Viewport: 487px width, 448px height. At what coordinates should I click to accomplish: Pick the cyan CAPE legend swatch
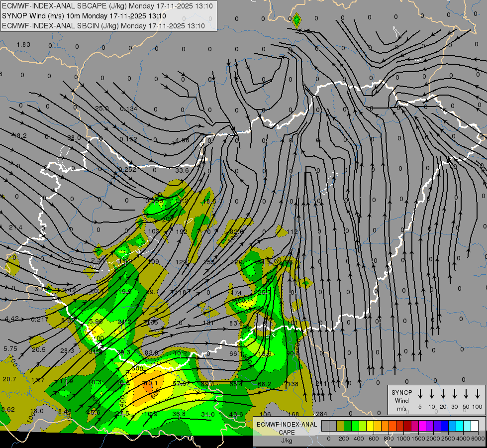tap(459, 426)
